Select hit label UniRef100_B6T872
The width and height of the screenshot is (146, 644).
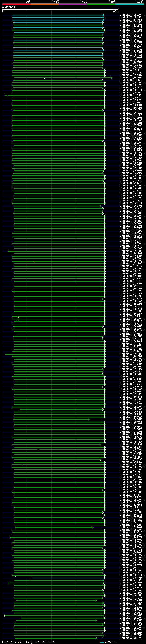pos(131,397)
